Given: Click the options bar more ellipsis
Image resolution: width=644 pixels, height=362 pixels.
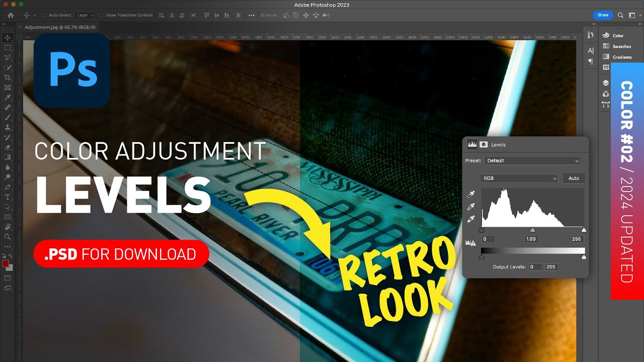Looking at the screenshot, I should (x=251, y=15).
